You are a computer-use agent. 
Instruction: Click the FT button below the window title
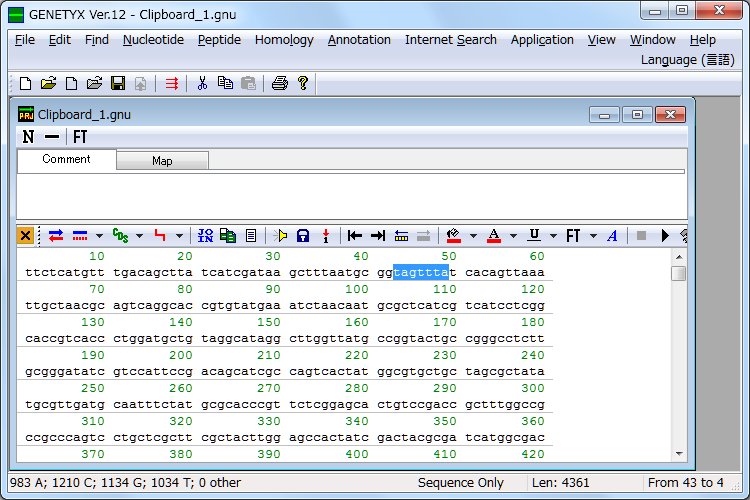[79, 137]
